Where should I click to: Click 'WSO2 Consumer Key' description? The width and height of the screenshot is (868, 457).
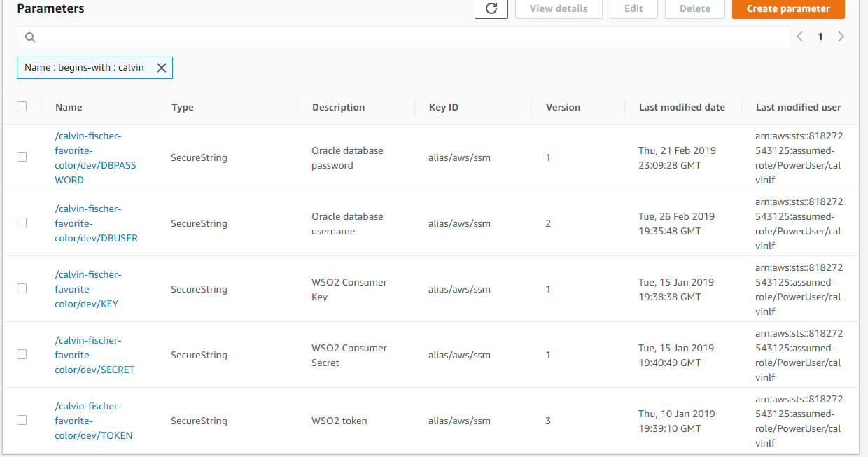(349, 290)
